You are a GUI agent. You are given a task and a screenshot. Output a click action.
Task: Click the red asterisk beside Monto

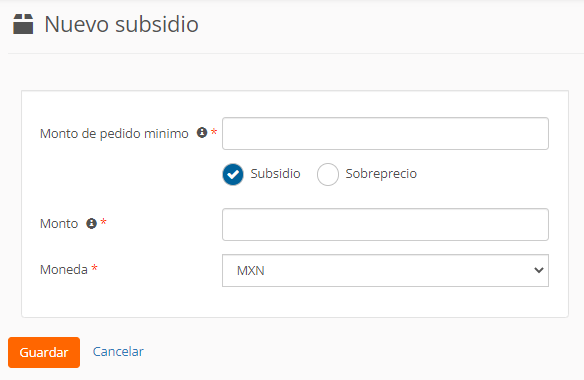tap(104, 222)
